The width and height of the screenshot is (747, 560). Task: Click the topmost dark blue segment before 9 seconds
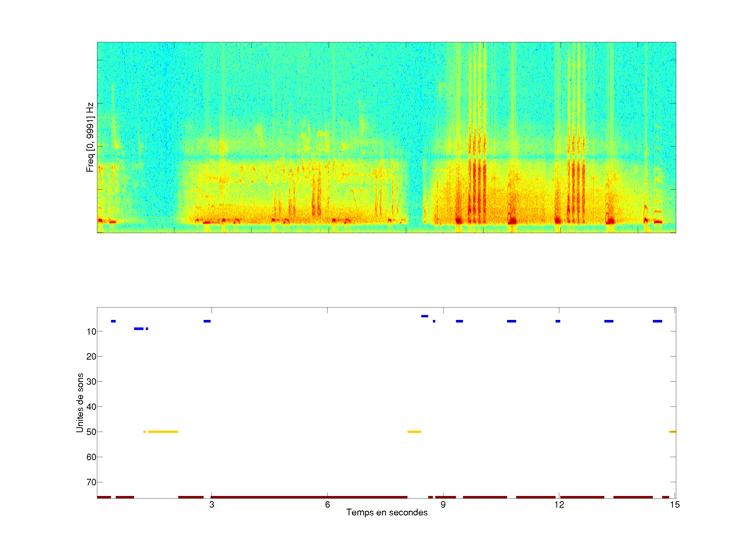(x=425, y=316)
